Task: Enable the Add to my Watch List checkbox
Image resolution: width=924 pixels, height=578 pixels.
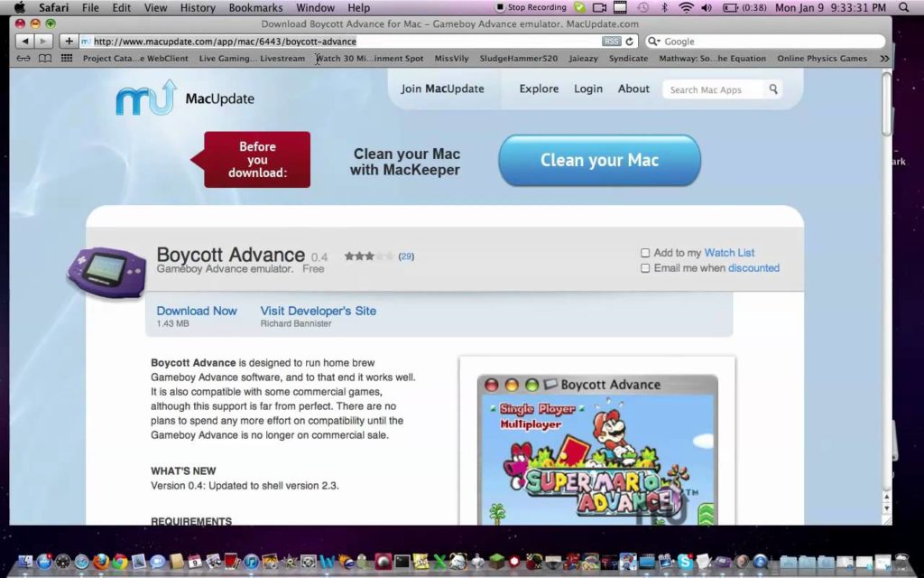Action: click(x=645, y=253)
